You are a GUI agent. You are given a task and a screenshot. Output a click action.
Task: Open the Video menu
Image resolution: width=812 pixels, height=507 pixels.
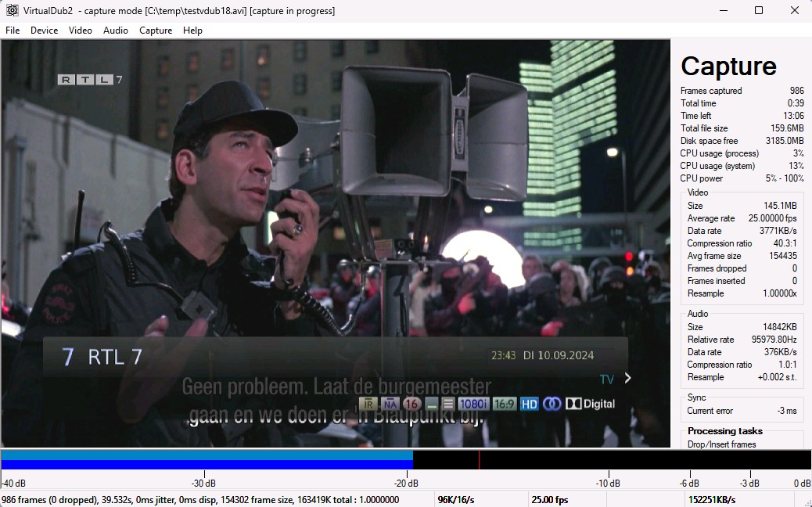[x=81, y=31]
